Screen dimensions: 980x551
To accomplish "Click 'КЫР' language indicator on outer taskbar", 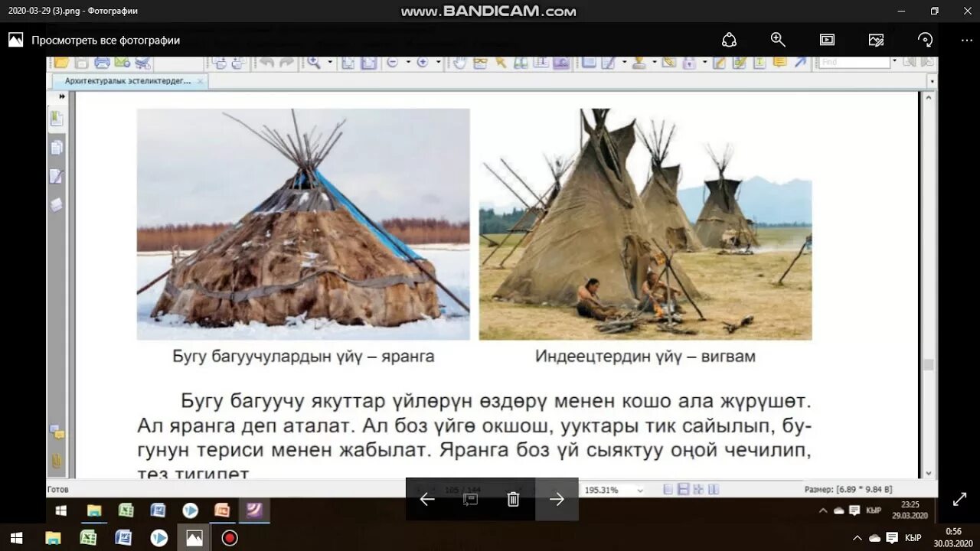I will click(x=913, y=538).
